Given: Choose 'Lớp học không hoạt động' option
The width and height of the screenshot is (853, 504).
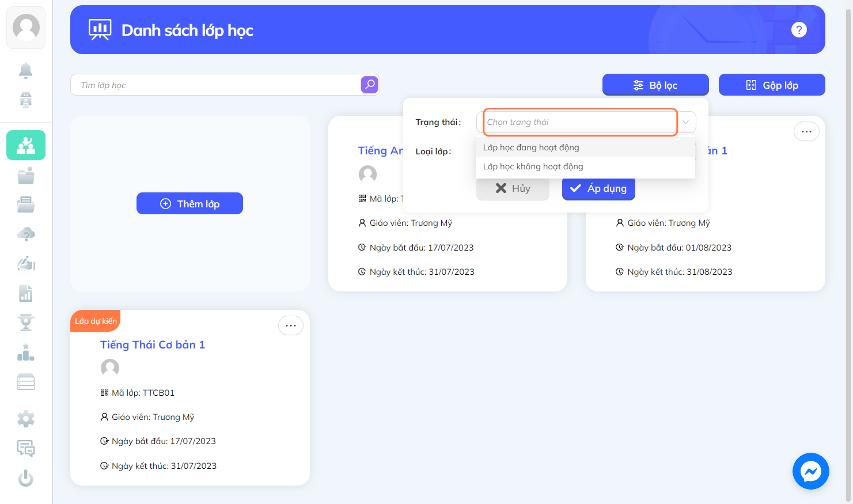Looking at the screenshot, I should (x=585, y=166).
